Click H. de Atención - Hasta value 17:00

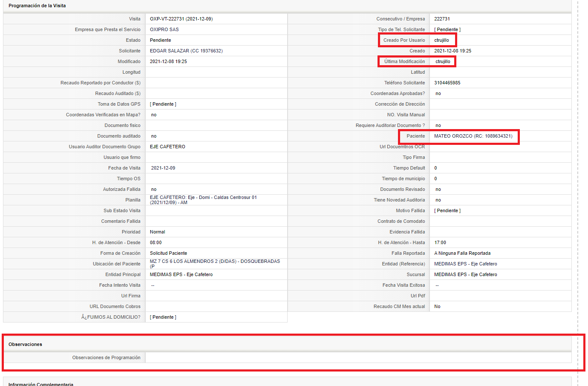[x=440, y=242]
